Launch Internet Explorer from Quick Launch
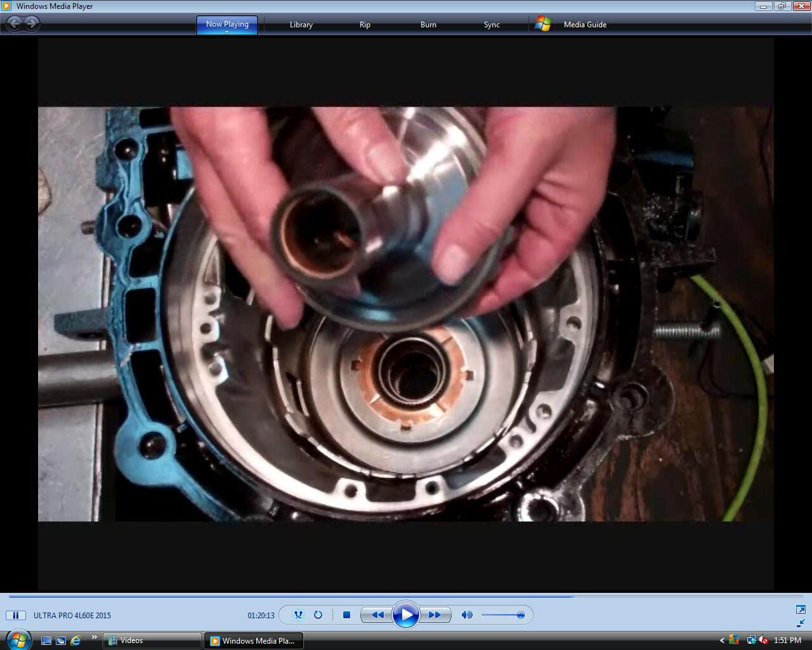This screenshot has height=650, width=812. pyautogui.click(x=75, y=640)
